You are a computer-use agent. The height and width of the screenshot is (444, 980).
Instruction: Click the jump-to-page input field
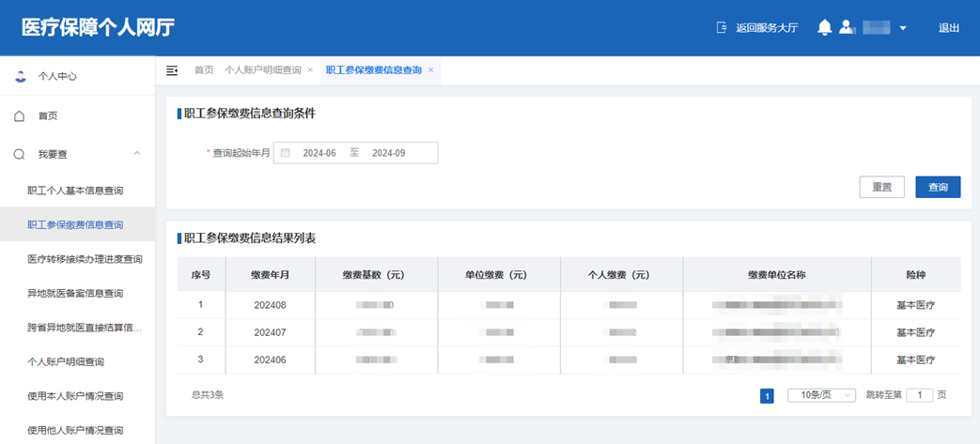click(x=919, y=394)
